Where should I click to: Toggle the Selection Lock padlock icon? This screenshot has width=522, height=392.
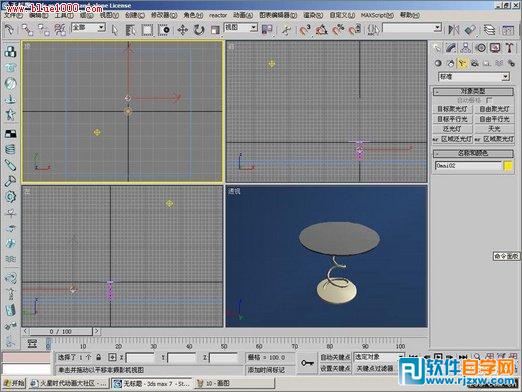click(x=99, y=357)
